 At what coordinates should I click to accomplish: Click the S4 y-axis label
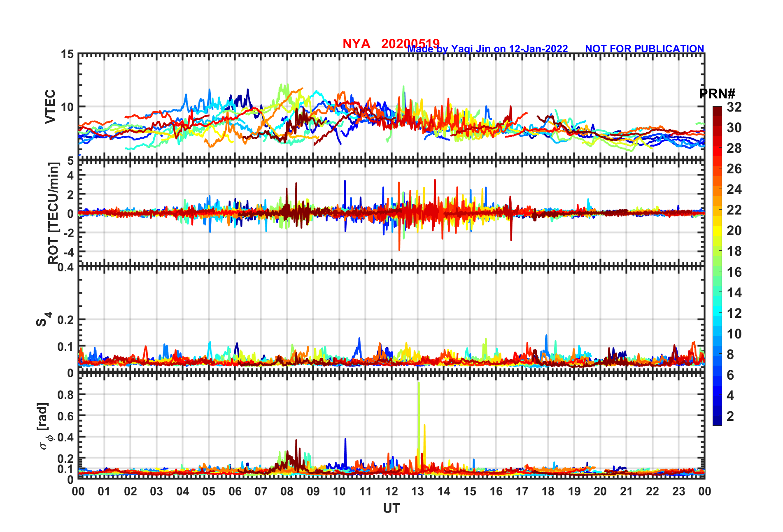coord(44,319)
